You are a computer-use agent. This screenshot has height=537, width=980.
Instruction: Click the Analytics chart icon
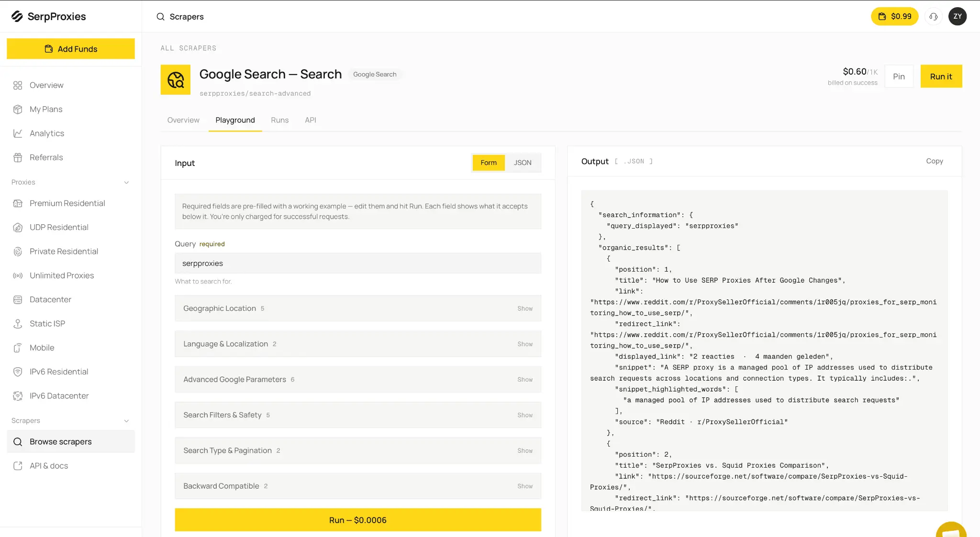[x=18, y=133]
